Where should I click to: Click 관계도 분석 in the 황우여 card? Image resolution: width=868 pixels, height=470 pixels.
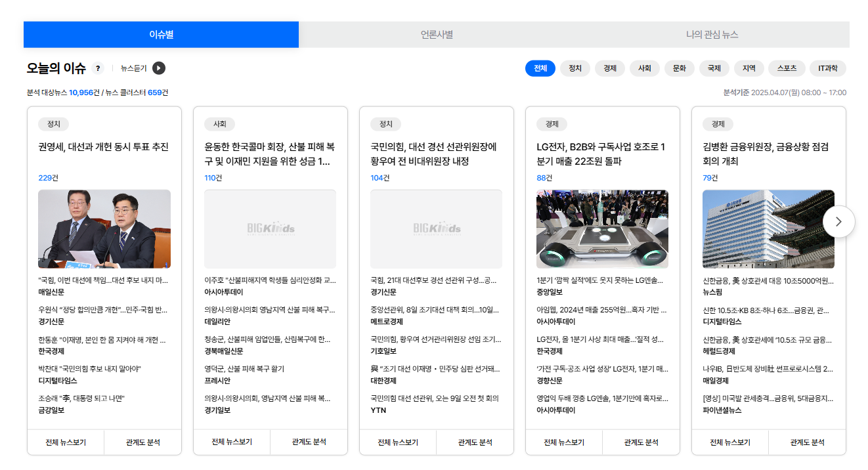pyautogui.click(x=475, y=442)
